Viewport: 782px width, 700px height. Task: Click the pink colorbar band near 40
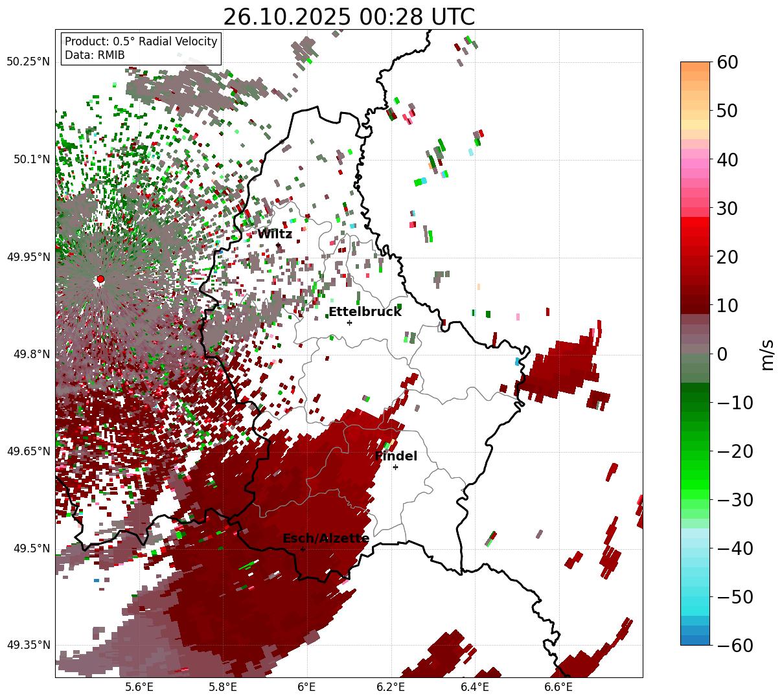(x=695, y=161)
